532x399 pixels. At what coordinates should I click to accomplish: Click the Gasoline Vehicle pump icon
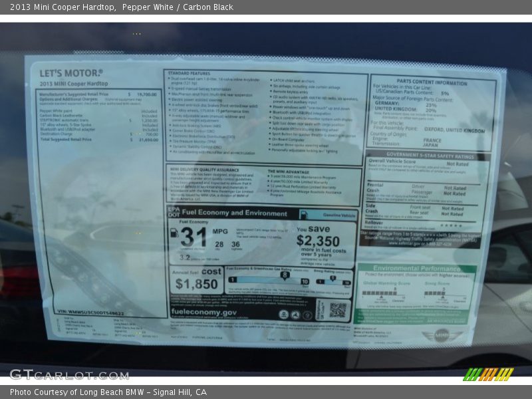(x=303, y=215)
